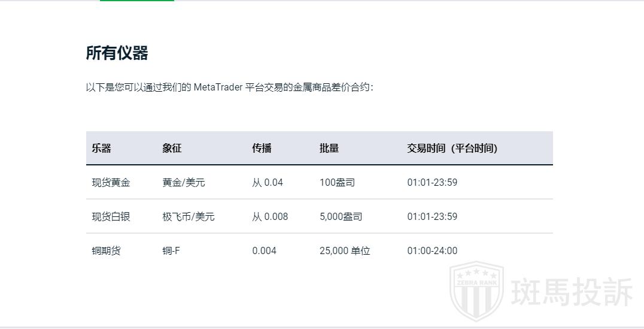Click the 斑馬投訴 watermark text
Image resolution: width=644 pixels, height=329 pixels.
click(x=572, y=292)
